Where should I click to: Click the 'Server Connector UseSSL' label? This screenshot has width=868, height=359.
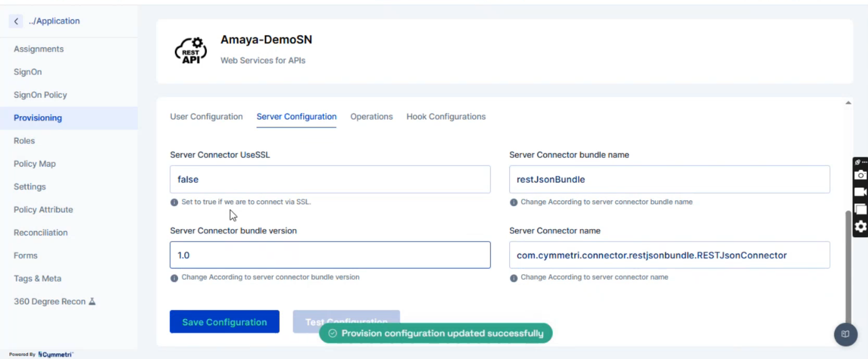(220, 155)
